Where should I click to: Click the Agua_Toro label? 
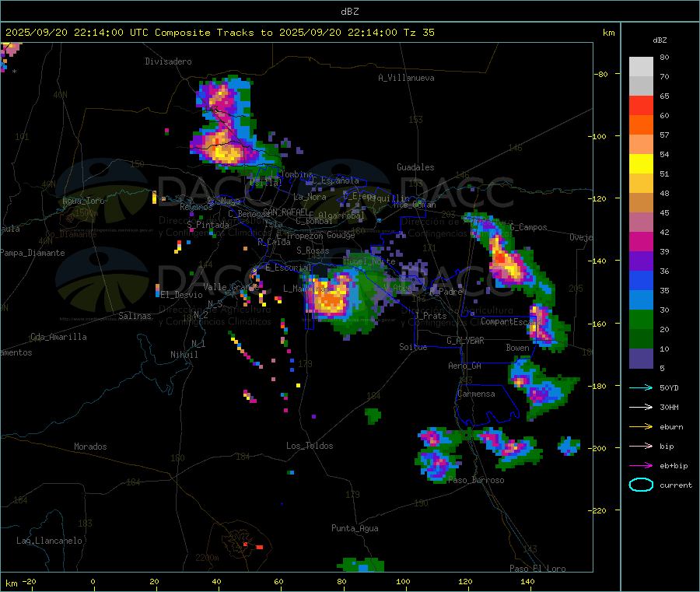83,201
